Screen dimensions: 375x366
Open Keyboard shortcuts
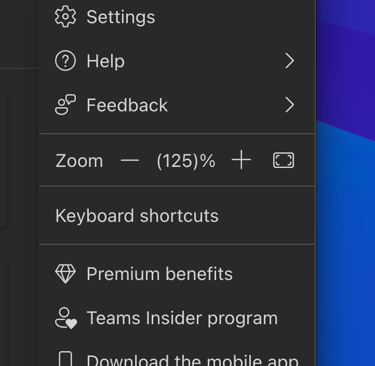point(177,216)
